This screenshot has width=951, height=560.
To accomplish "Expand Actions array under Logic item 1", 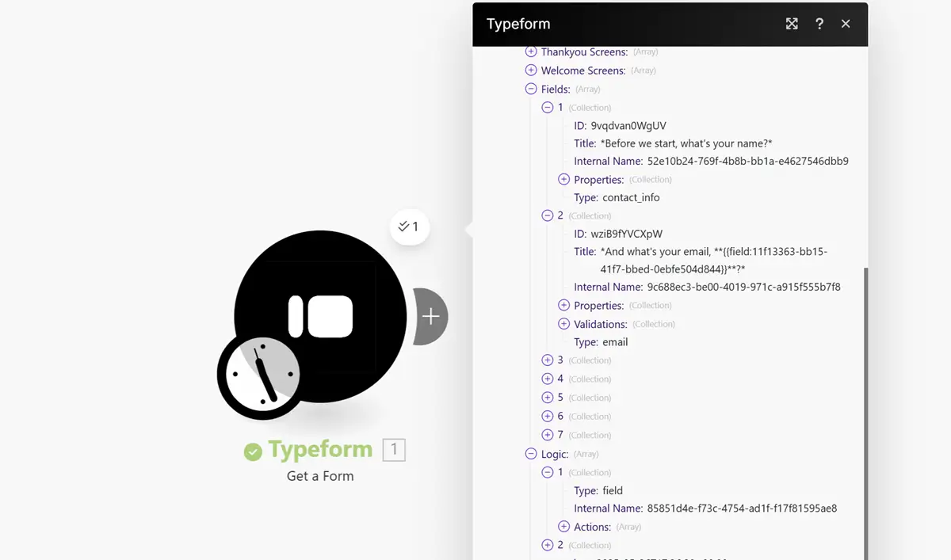I will [x=564, y=527].
